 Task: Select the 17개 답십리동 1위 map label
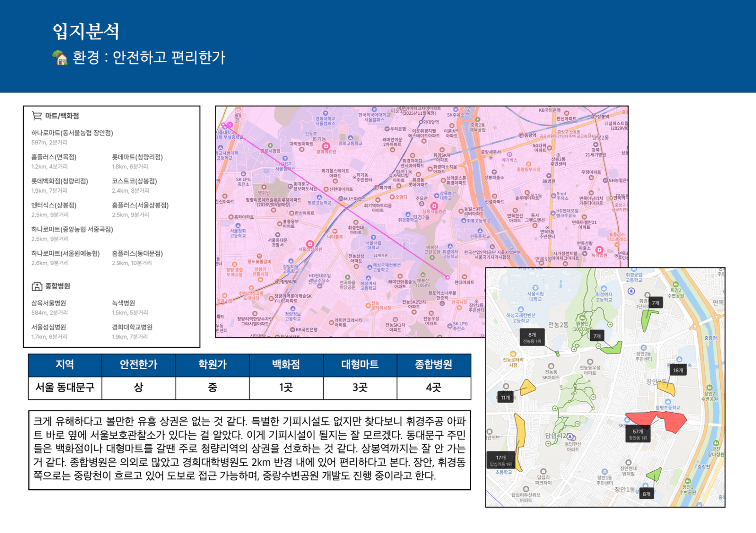click(x=500, y=461)
